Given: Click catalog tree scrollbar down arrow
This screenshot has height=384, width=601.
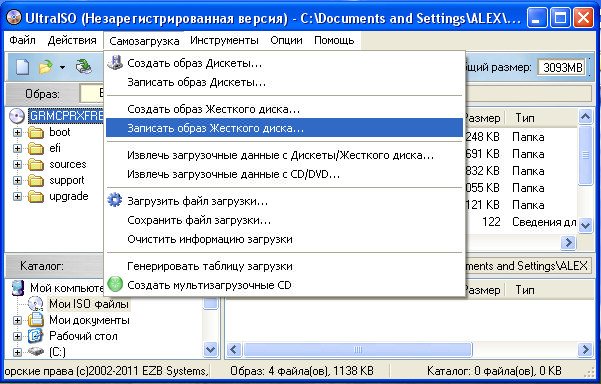Looking at the screenshot, I should (210, 350).
